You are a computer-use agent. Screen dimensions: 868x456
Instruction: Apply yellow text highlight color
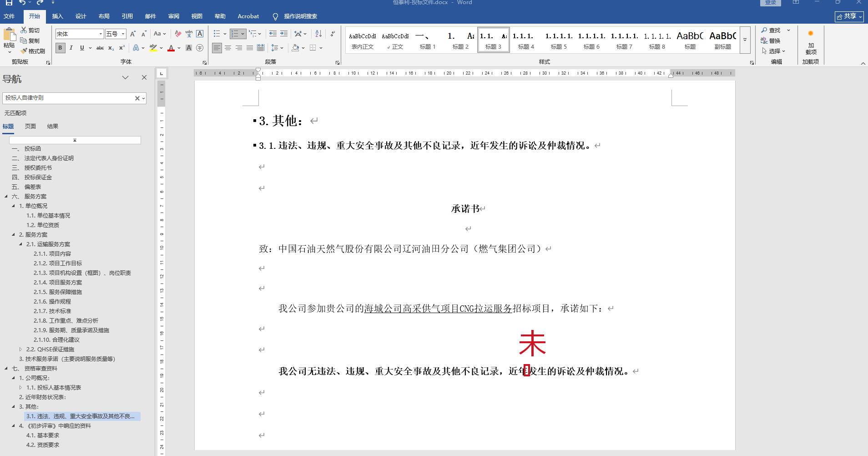153,48
